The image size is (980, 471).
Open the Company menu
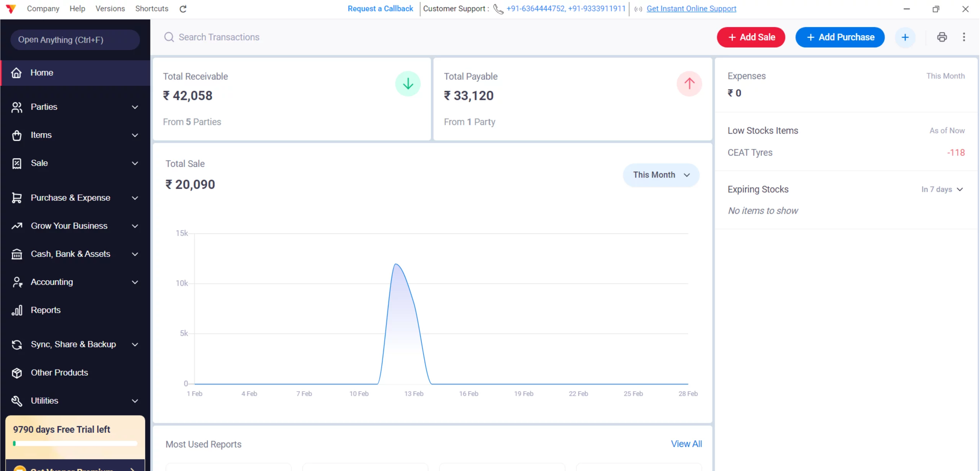coord(43,8)
